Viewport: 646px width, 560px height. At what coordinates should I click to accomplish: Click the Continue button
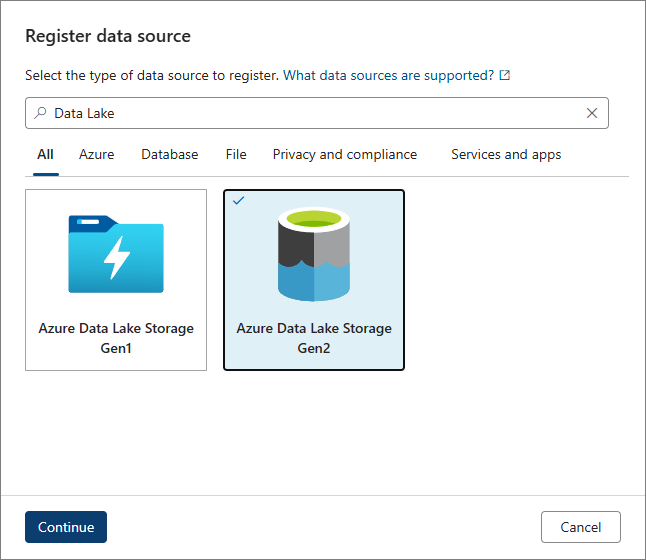tap(66, 527)
